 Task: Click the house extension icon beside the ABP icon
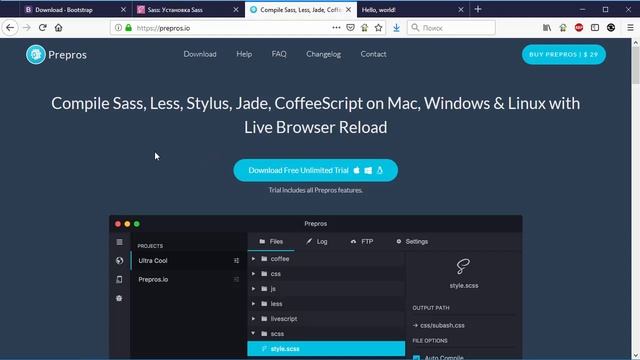[x=563, y=28]
